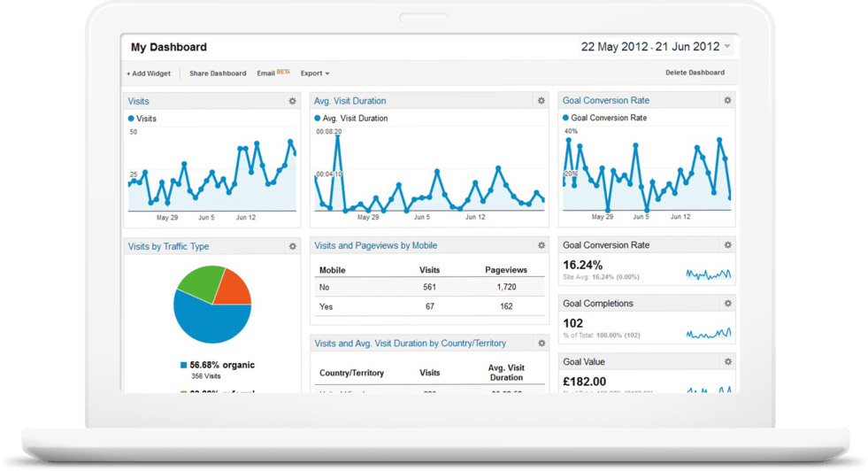This screenshot has height=471, width=868.
Task: Click the Goal Completions sparkline chart
Action: (709, 334)
